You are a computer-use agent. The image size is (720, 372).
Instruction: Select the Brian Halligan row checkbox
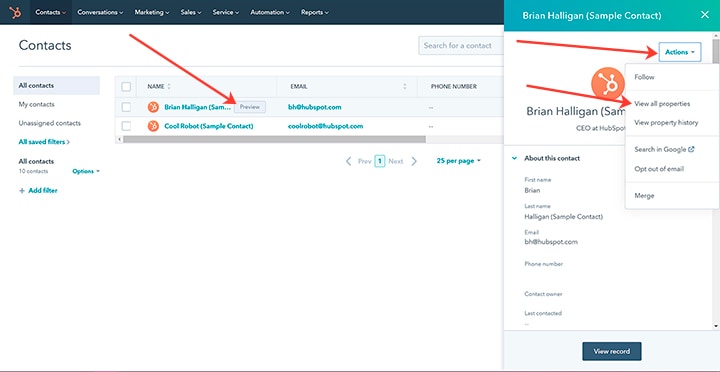[x=126, y=107]
